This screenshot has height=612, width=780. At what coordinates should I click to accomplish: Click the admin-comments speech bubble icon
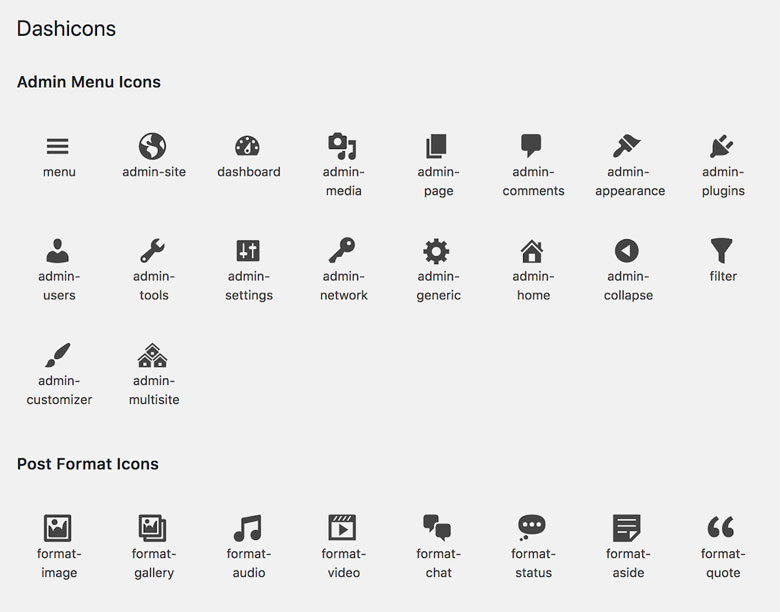click(x=532, y=146)
